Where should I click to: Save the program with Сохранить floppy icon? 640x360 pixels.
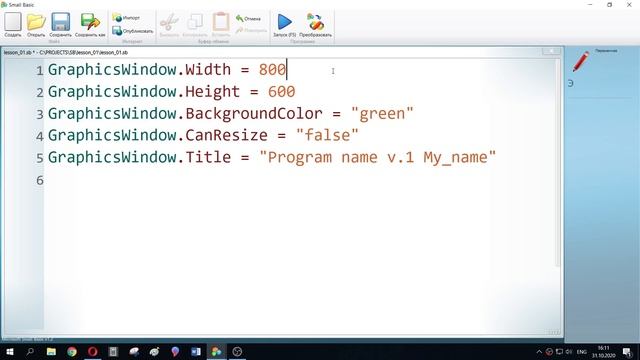[x=60, y=24]
